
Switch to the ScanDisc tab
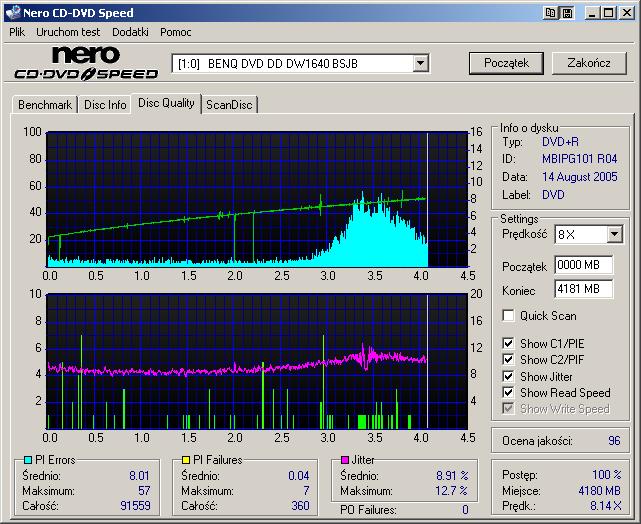pyautogui.click(x=229, y=105)
